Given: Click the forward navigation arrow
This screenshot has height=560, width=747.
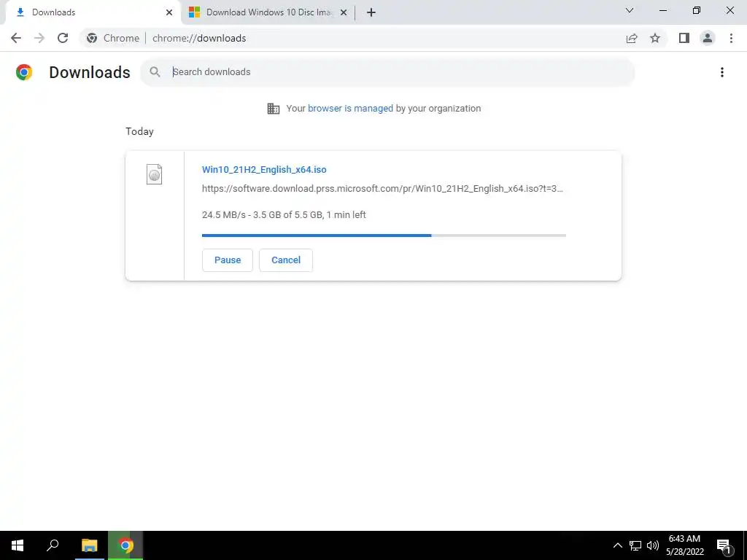Looking at the screenshot, I should coord(39,38).
